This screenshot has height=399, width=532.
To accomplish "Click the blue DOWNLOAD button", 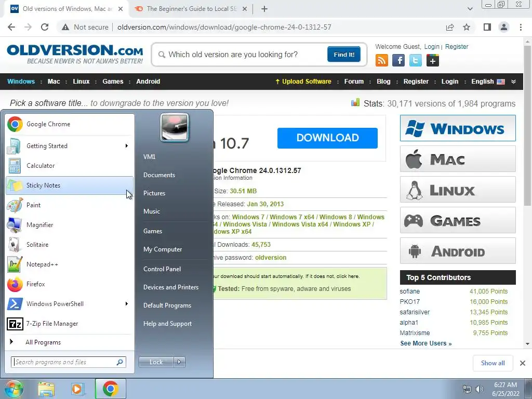I will point(327,138).
